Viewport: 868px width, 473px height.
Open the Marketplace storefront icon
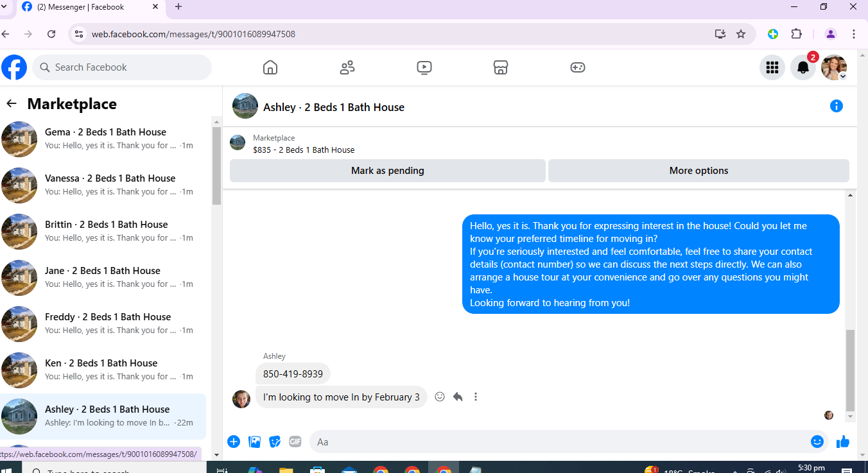click(x=501, y=67)
